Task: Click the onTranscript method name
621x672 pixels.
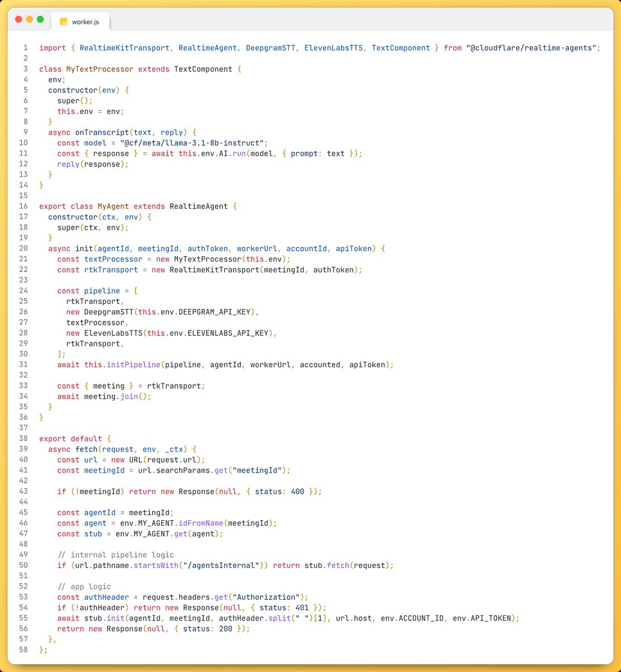Action: point(102,133)
